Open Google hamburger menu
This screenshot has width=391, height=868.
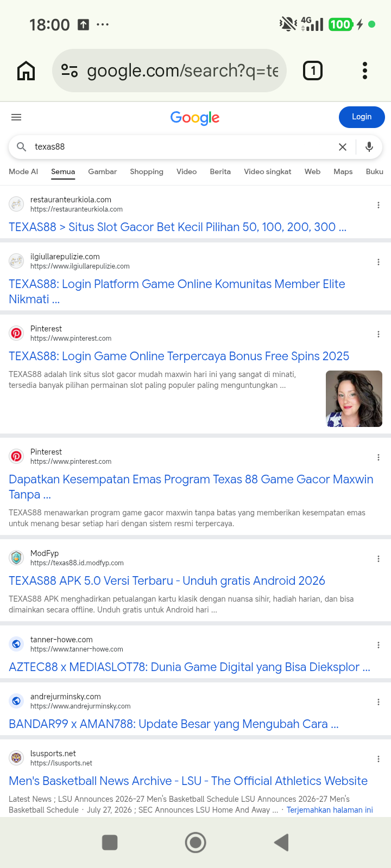click(x=16, y=117)
